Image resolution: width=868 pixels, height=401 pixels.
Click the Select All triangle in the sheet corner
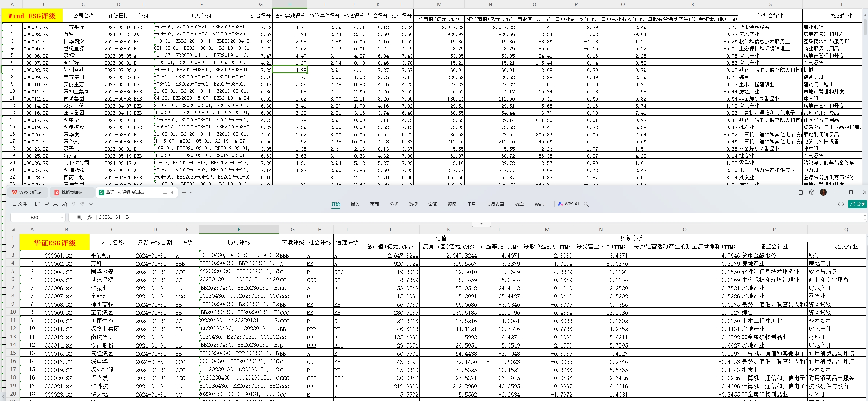(13, 230)
